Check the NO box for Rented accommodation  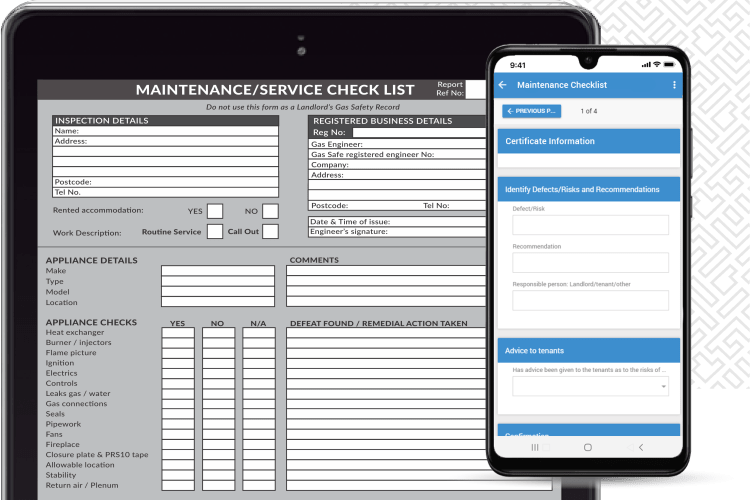pyautogui.click(x=270, y=211)
